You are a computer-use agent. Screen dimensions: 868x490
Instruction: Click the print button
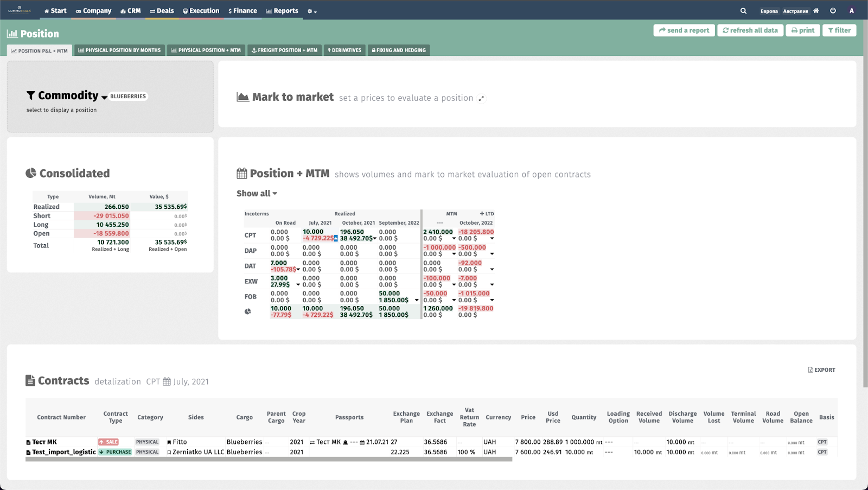tap(803, 30)
